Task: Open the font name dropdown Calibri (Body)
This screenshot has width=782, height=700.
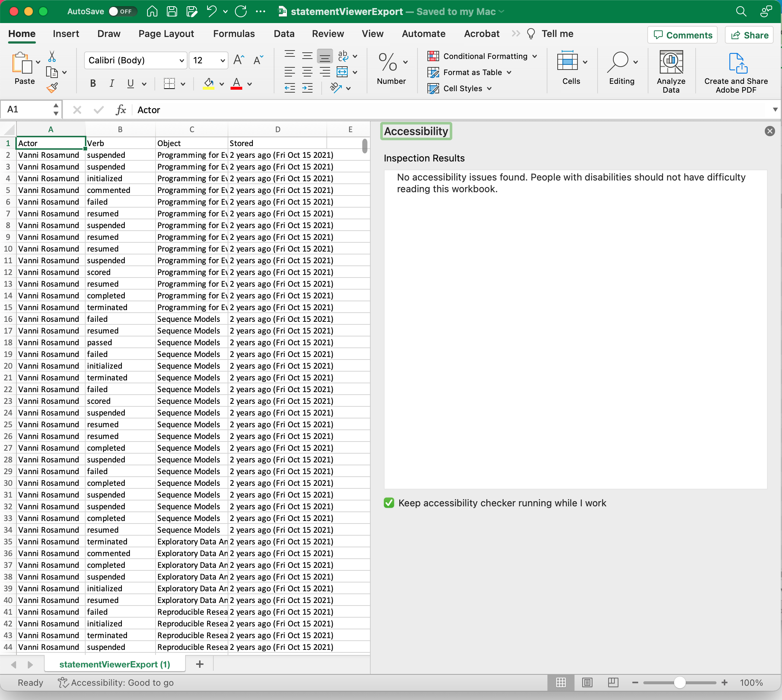Action: (182, 61)
